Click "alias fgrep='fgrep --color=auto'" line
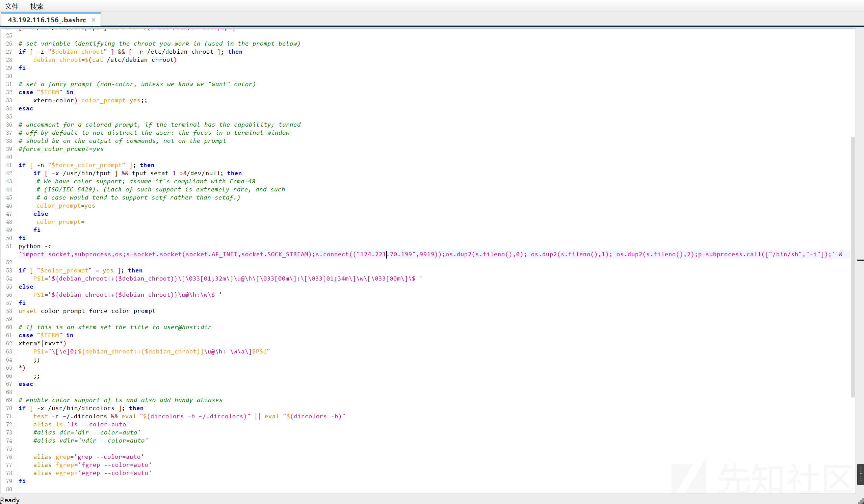 [93, 465]
